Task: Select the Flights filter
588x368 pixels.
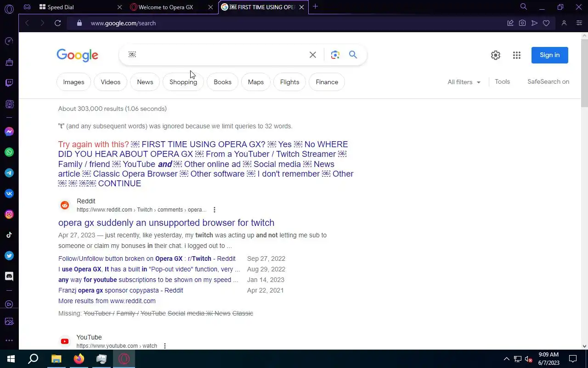Action: pos(289,82)
